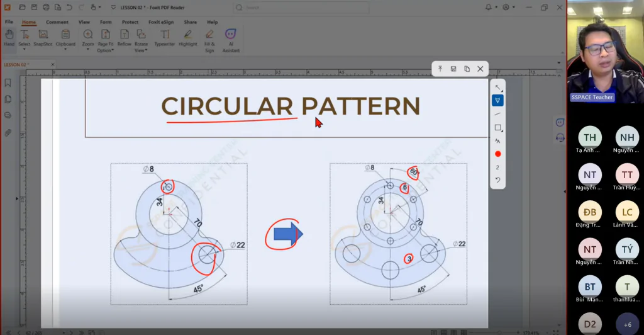Viewport: 644px width, 335px height.
Task: Take a SnapShot of the page
Action: [43, 38]
